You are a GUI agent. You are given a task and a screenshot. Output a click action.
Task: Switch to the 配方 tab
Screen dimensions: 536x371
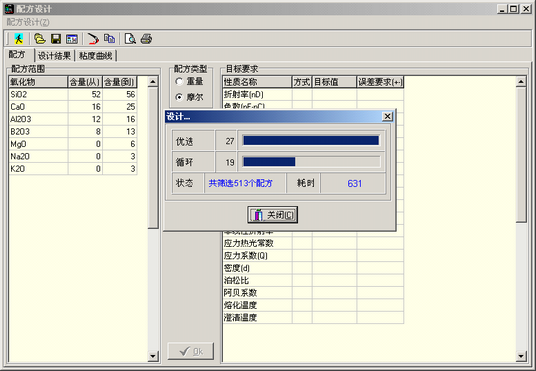(x=17, y=54)
